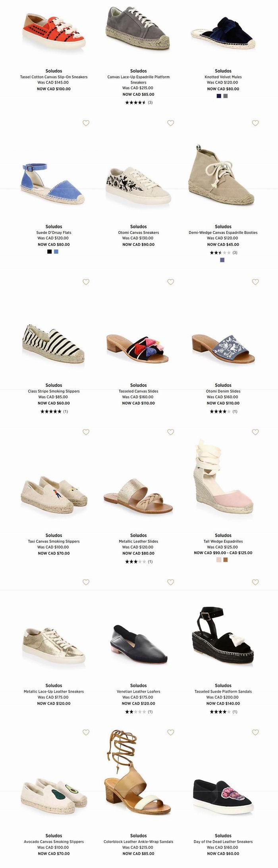
Task: Select brown swatch for Tall Wedge Espadrilles
Action: pos(226,560)
